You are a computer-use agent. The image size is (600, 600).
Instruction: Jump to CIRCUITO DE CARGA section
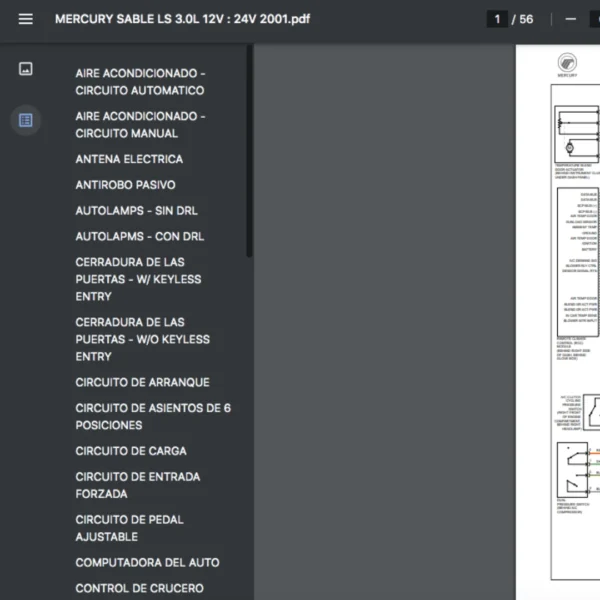click(x=130, y=451)
